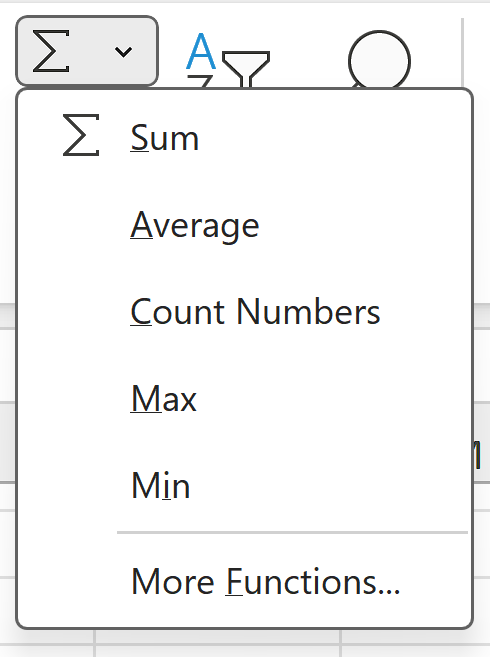The height and width of the screenshot is (657, 490).
Task: Collapse the AutoSum dropdown chevron
Action: click(123, 52)
